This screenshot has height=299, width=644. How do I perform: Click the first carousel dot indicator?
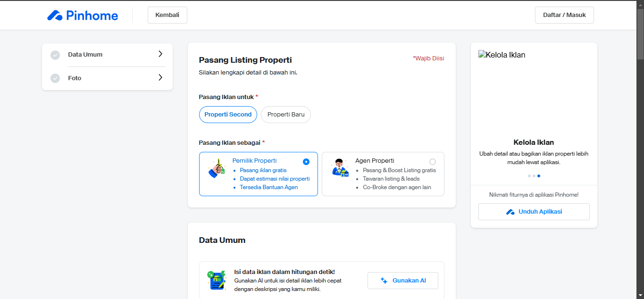pos(529,176)
